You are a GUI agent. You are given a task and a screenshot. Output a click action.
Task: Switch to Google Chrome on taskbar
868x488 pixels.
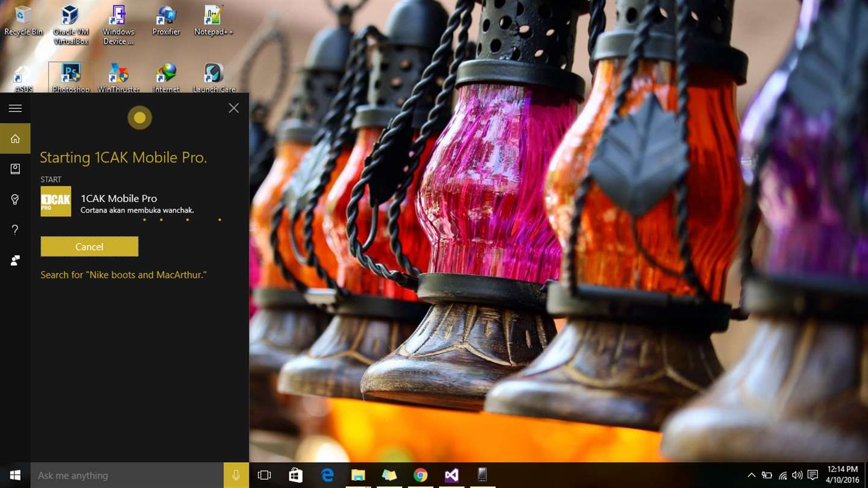(421, 475)
